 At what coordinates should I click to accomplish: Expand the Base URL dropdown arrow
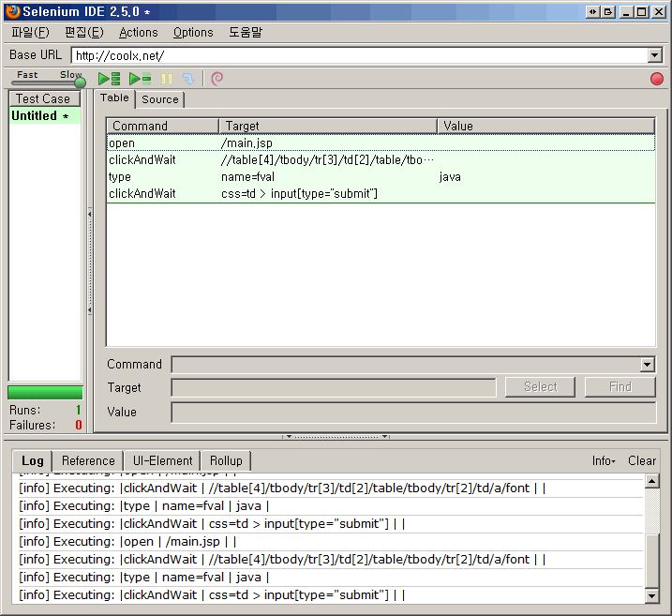click(654, 55)
